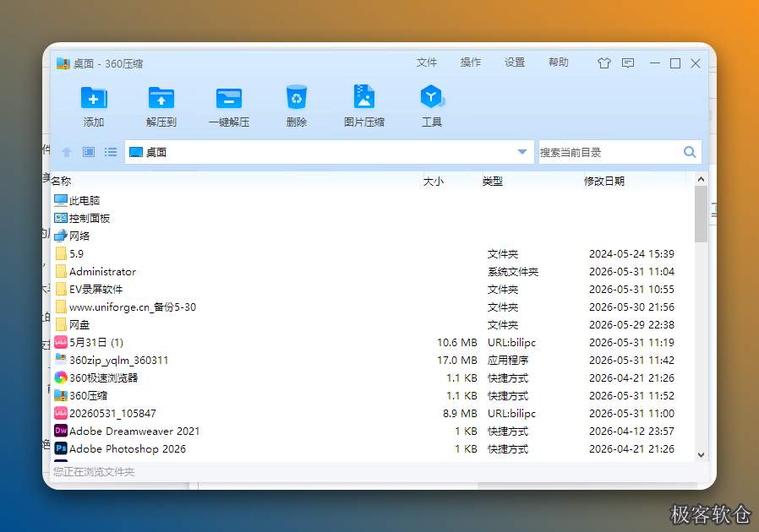759x532 pixels.
Task: Click the 您正在浏览文件夹 status bar text
Action: [94, 471]
